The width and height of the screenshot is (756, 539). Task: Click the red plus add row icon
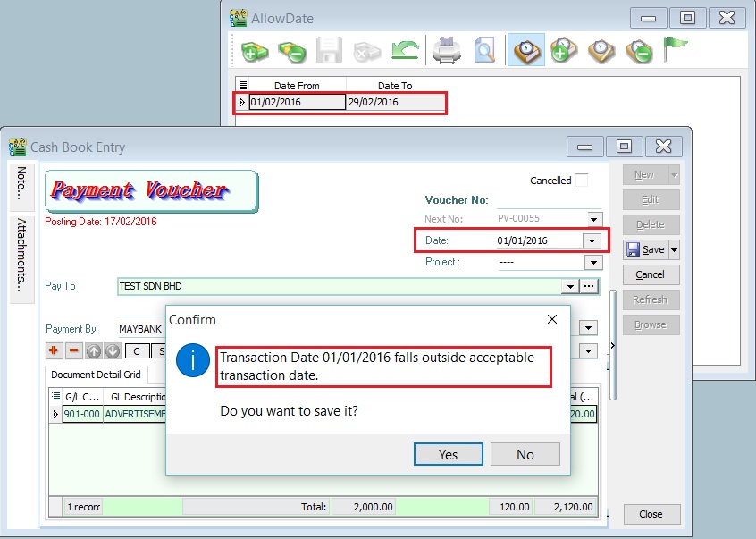click(54, 351)
